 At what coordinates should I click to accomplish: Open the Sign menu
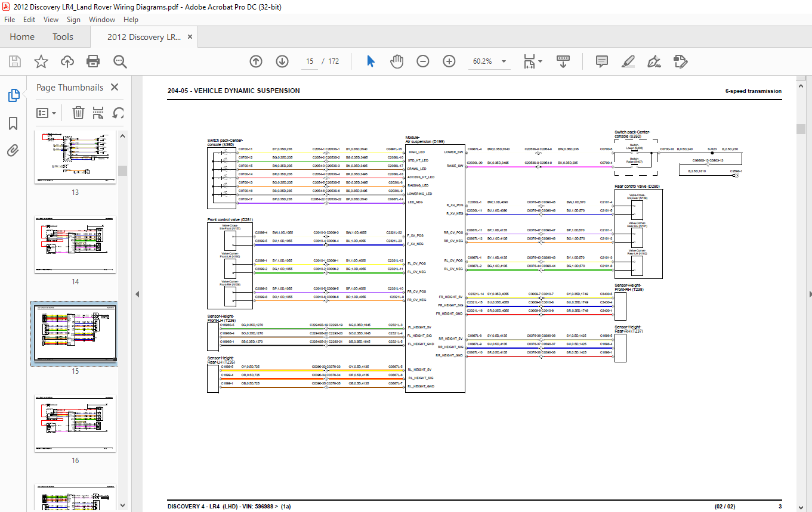point(73,20)
